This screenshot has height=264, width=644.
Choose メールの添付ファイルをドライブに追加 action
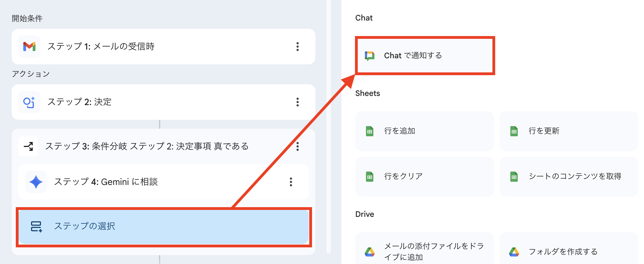(x=425, y=248)
